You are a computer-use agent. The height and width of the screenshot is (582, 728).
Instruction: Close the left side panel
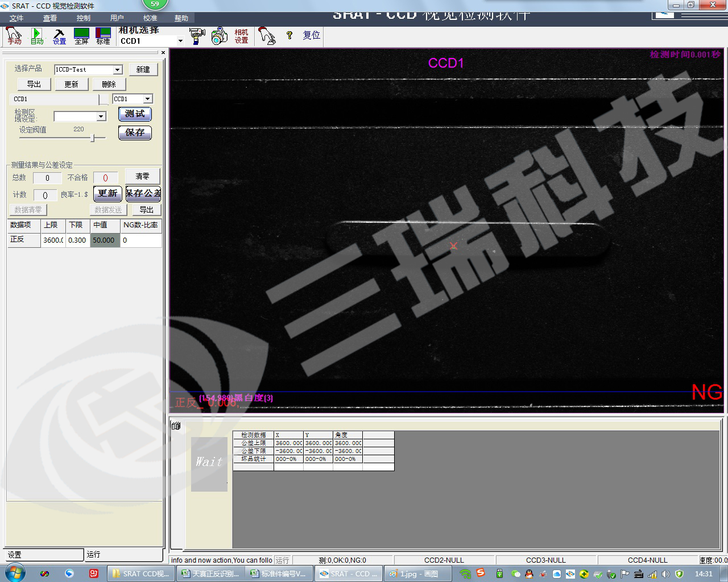point(163,52)
